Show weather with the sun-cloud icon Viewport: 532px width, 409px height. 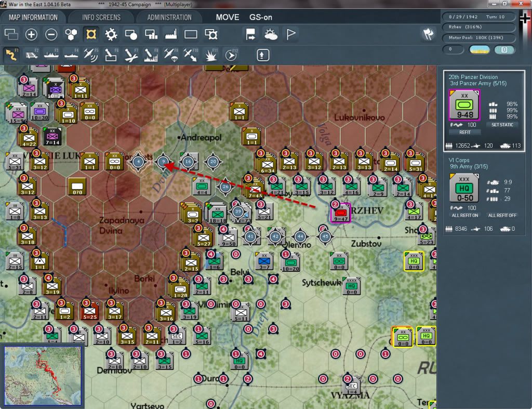pos(271,34)
